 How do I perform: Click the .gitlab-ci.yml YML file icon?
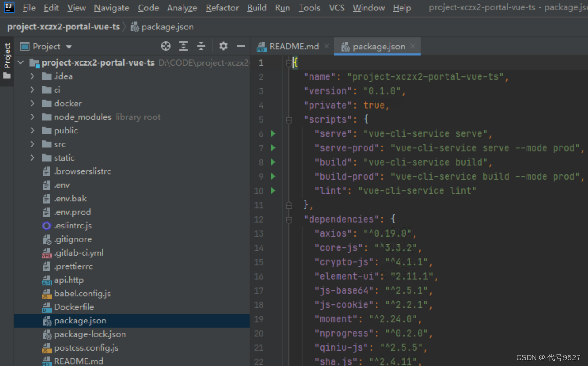(47, 253)
